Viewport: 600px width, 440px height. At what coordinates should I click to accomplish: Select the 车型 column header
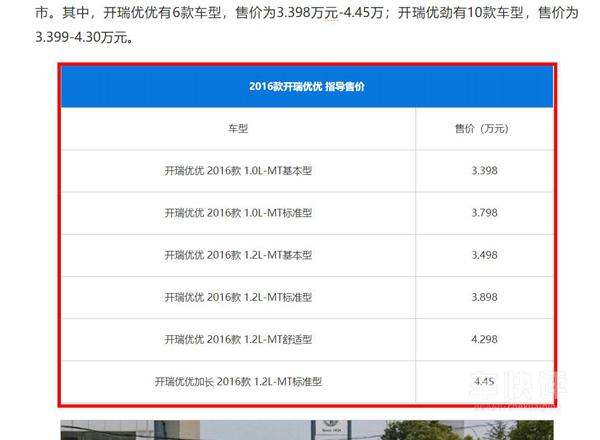click(238, 129)
